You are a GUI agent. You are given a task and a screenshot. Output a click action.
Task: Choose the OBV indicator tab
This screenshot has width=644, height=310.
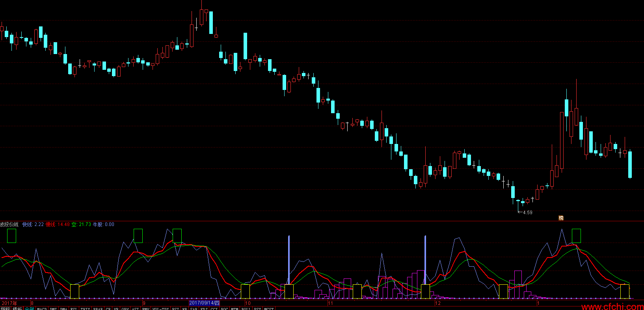click(125, 309)
